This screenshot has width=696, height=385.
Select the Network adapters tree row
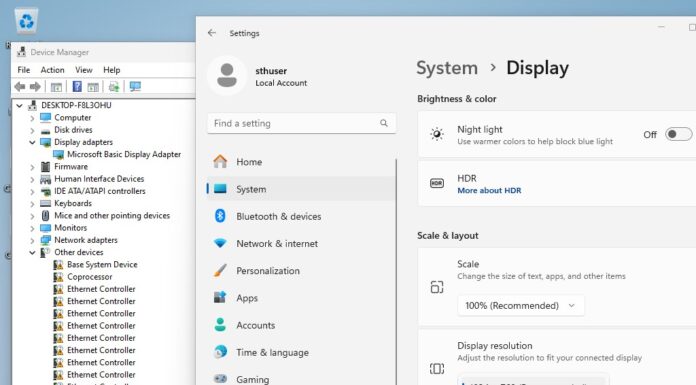point(86,240)
